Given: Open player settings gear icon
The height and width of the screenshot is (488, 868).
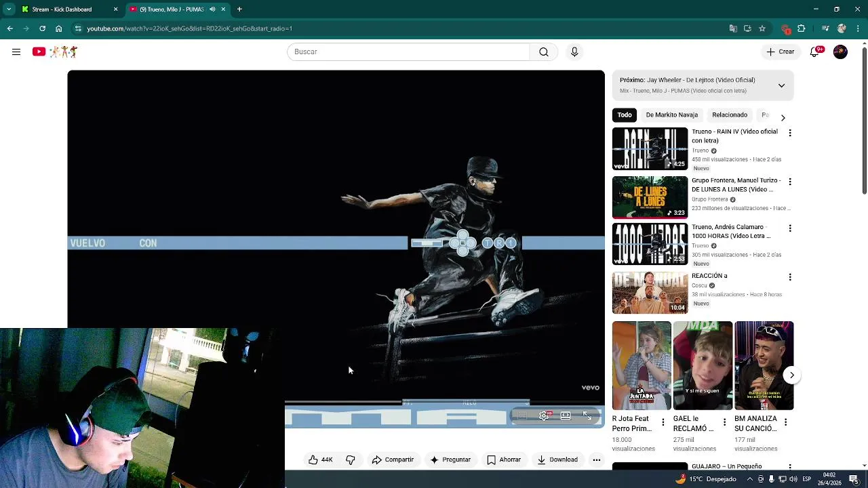Looking at the screenshot, I should 544,415.
